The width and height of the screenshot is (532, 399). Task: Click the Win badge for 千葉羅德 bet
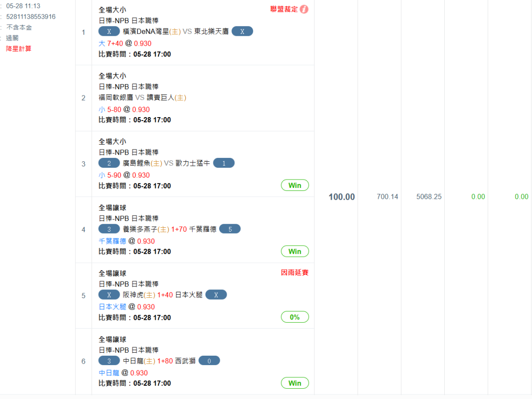(x=295, y=251)
